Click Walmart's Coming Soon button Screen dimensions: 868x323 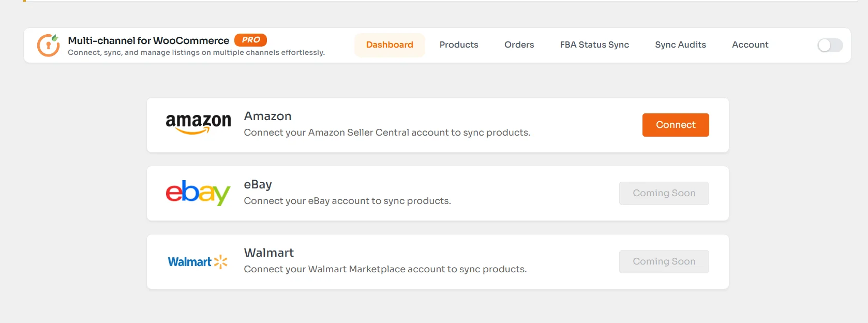[x=664, y=261]
